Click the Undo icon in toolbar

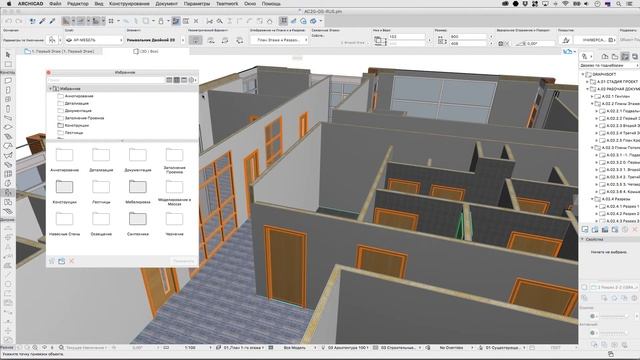click(x=9, y=21)
